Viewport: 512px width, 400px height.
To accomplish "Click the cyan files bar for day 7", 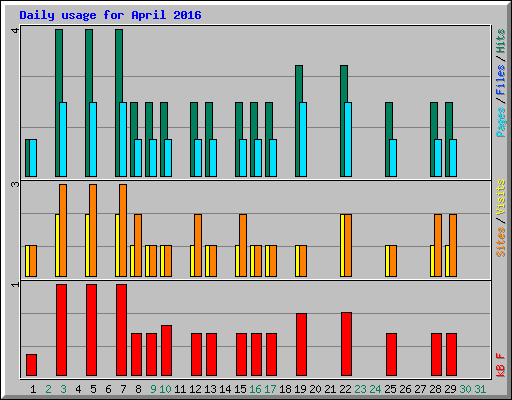I will point(123,139).
